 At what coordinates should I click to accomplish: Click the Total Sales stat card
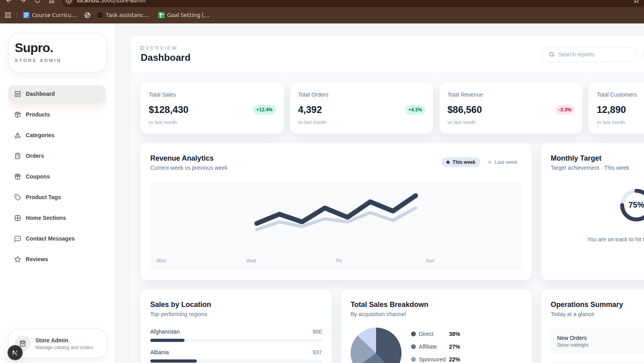click(212, 108)
